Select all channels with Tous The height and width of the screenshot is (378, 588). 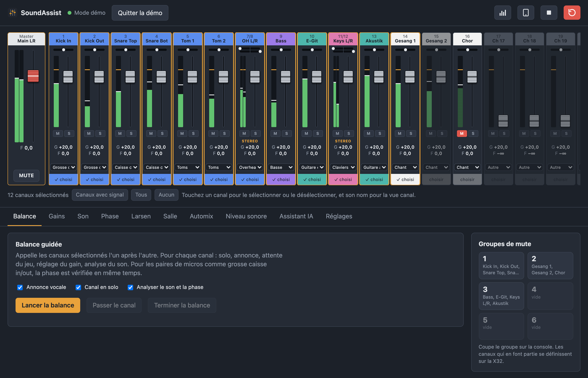[141, 195]
